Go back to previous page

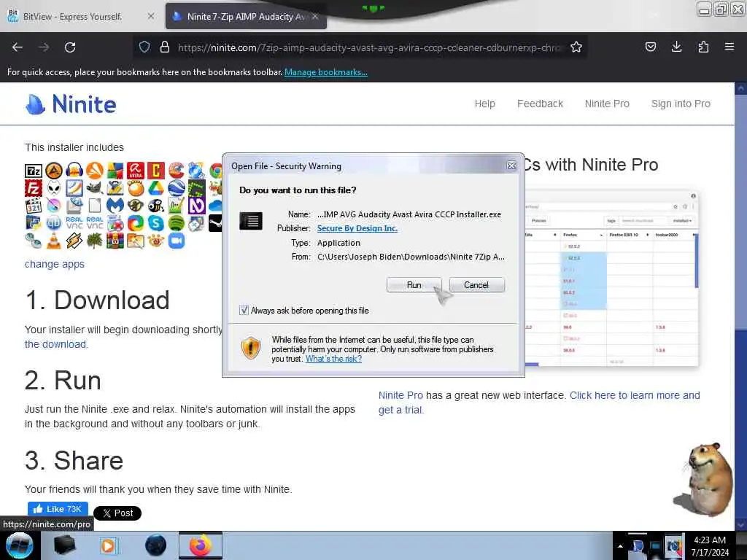tap(18, 47)
